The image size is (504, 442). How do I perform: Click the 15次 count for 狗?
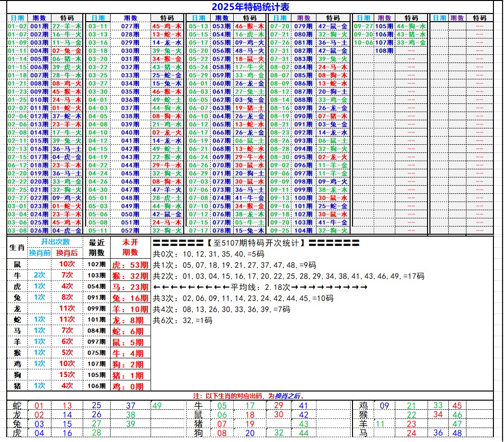point(67,375)
